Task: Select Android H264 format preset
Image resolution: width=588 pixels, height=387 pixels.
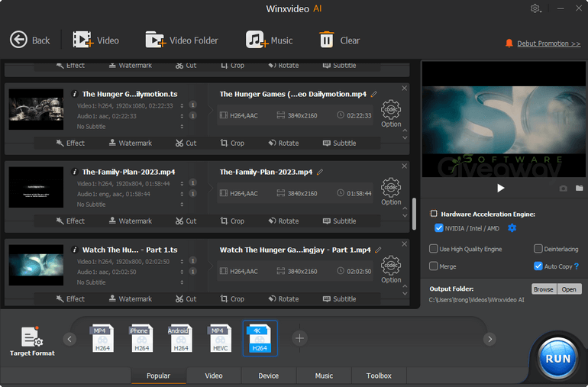Action: tap(180, 338)
